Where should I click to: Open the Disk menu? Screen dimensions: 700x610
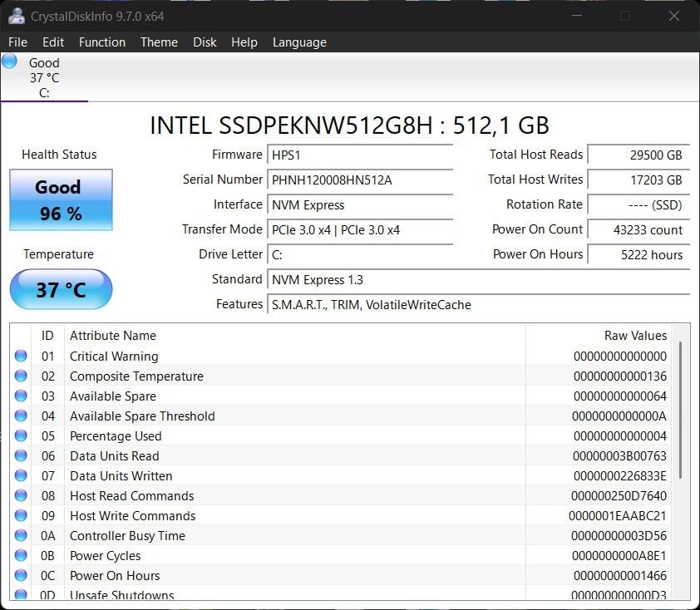click(x=205, y=42)
